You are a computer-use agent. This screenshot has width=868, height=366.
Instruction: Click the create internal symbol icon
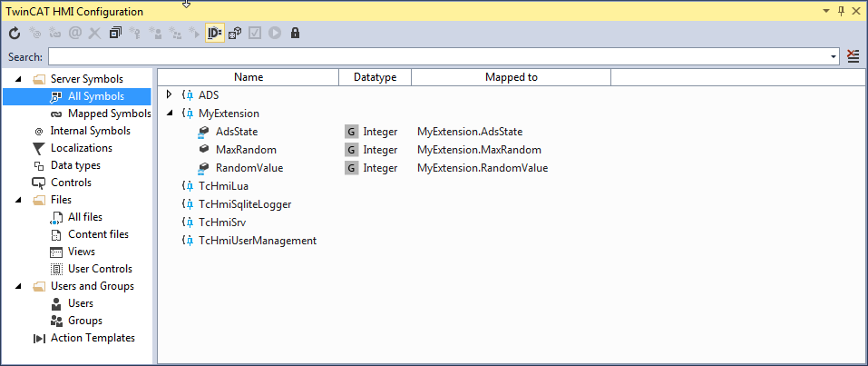pos(34,34)
